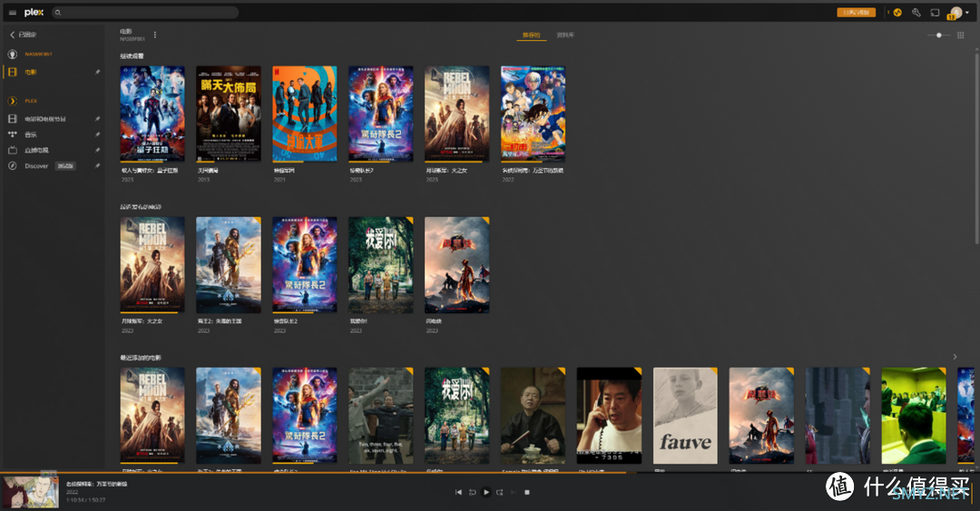
Task: Open the 瞒天大佈局 poster in Continue Watching
Action: (229, 113)
